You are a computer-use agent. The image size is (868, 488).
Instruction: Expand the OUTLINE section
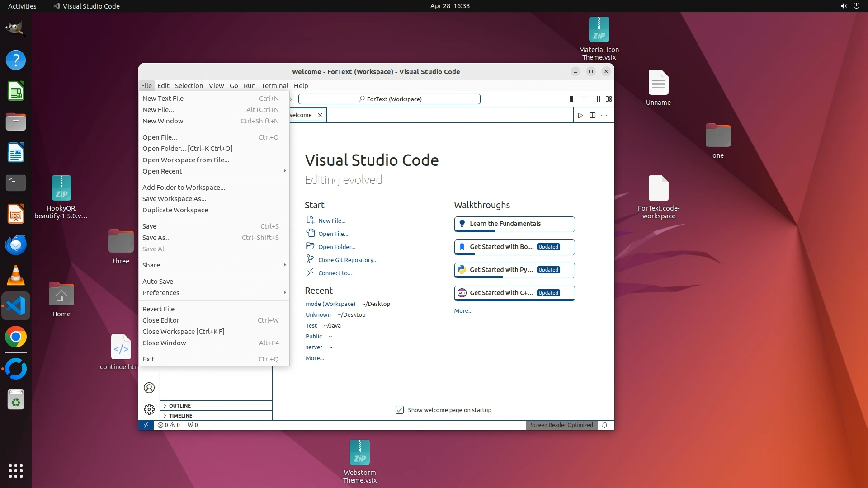pyautogui.click(x=180, y=406)
